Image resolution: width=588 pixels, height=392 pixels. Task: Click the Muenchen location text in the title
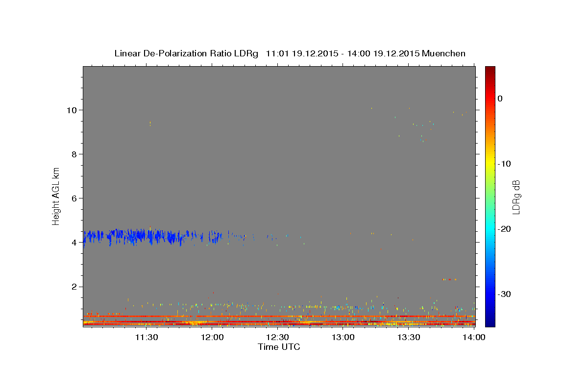(444, 53)
